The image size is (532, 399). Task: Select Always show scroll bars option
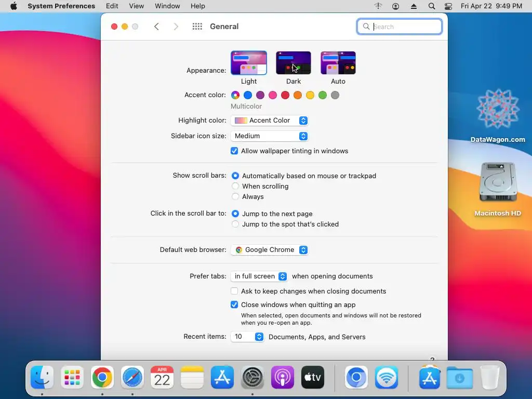pyautogui.click(x=235, y=197)
